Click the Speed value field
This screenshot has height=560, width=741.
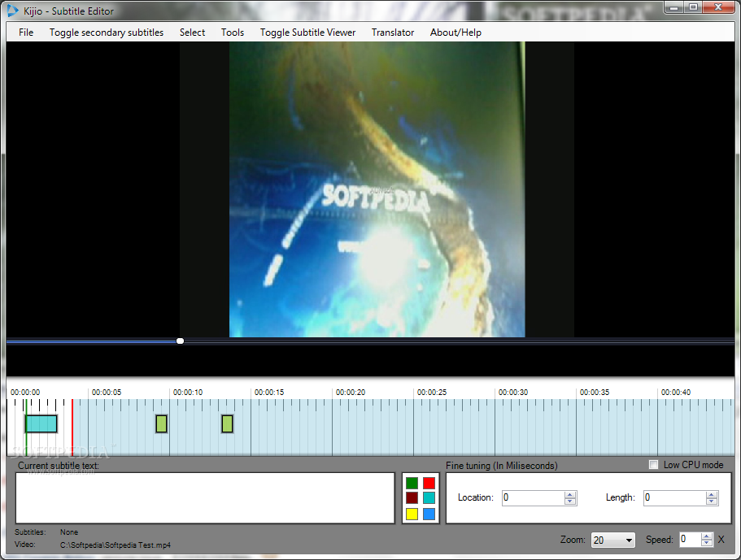(x=690, y=539)
